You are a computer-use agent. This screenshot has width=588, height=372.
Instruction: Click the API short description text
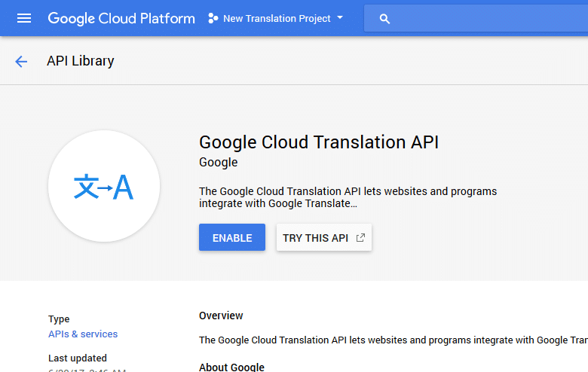pos(348,197)
